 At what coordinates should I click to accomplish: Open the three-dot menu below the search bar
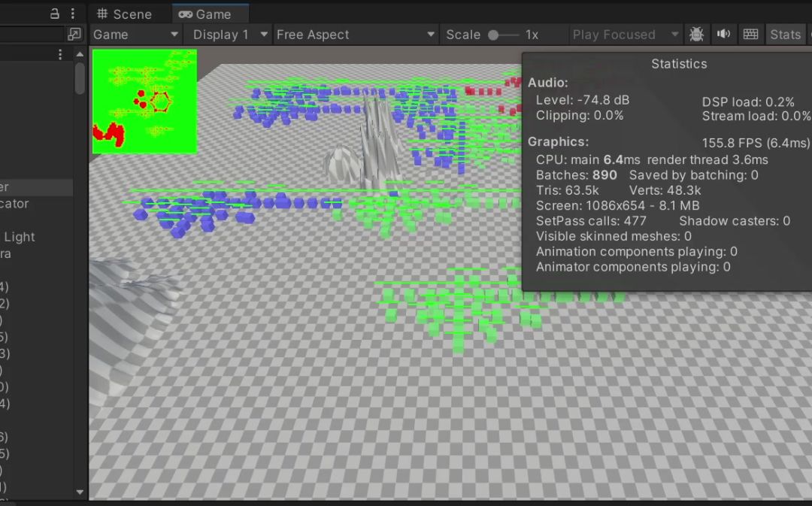pos(60,55)
